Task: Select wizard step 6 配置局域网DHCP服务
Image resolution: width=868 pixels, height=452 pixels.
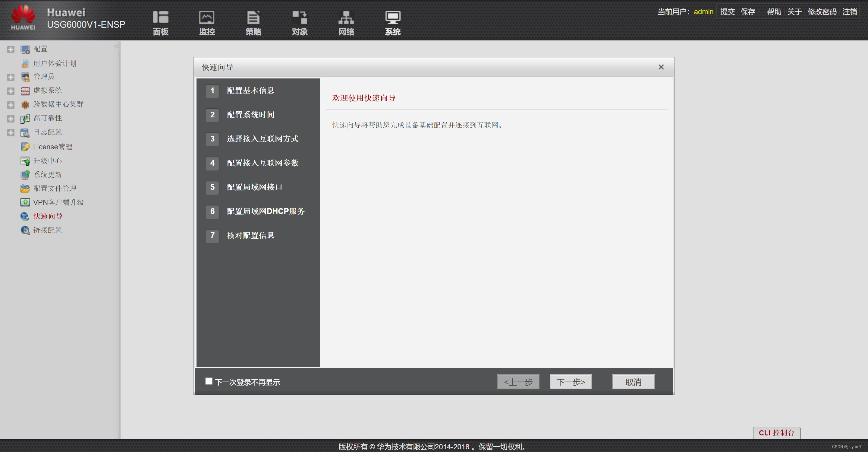Action: [x=265, y=212]
